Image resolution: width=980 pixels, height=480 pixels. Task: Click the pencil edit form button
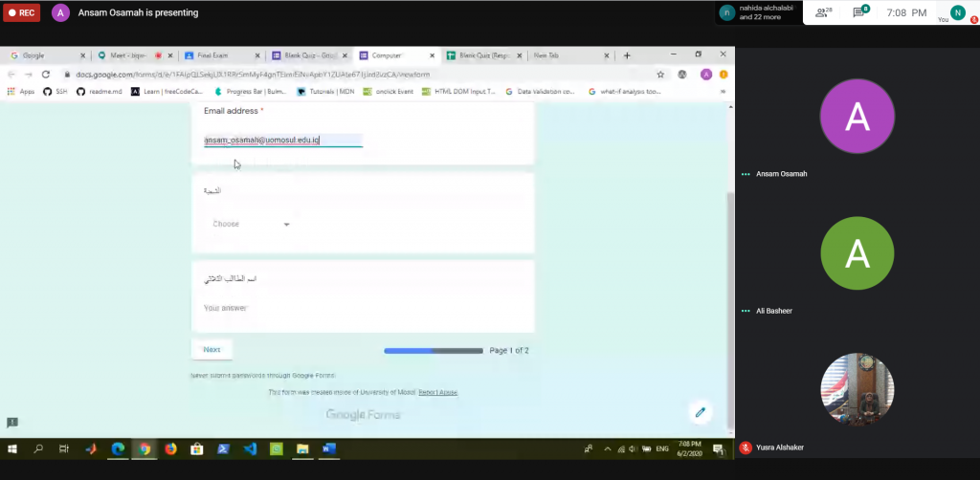(701, 412)
